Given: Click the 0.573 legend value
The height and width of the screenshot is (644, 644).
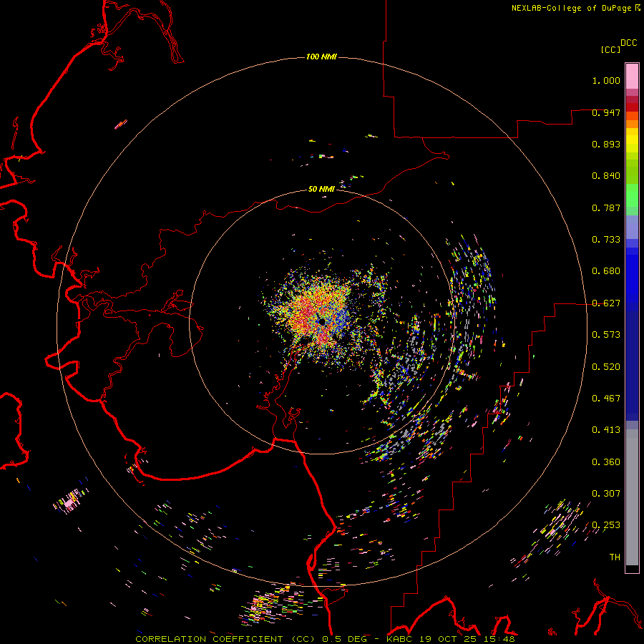Looking at the screenshot, I should (x=606, y=335).
